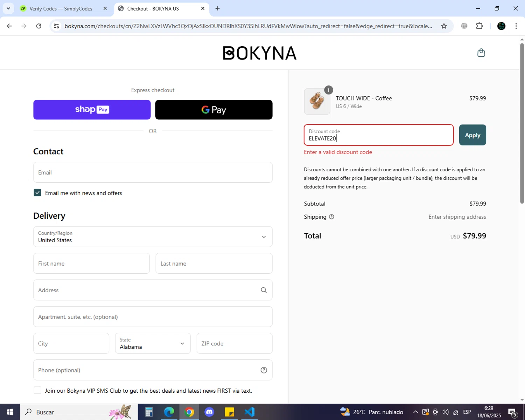Open Microsoft Edge from taskbar
This screenshot has width=525, height=420.
(169, 412)
